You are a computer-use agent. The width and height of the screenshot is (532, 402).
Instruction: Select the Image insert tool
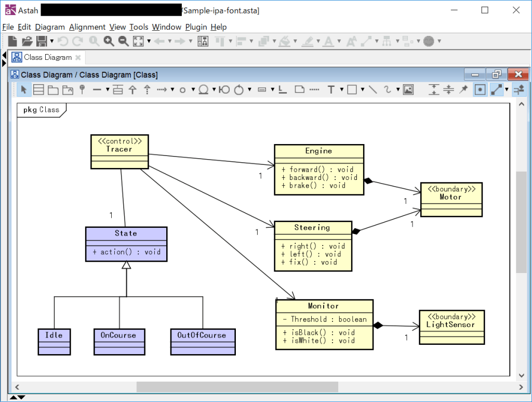tap(408, 89)
